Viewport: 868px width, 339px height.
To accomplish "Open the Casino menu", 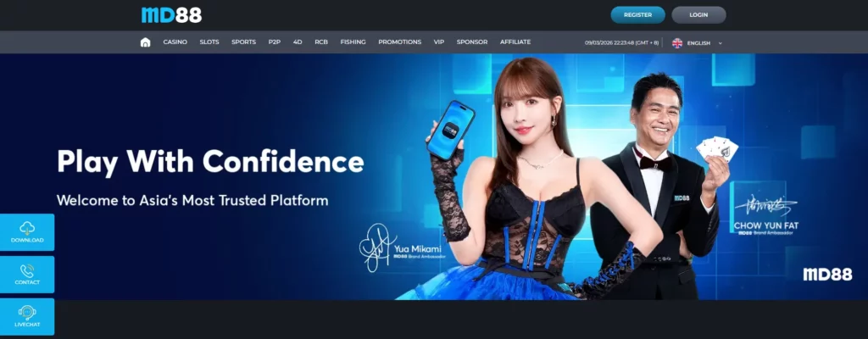I will (175, 42).
